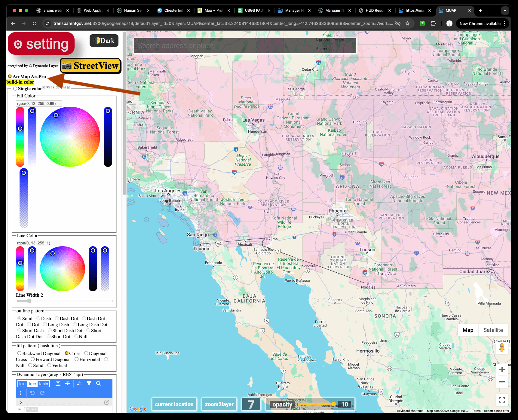Screen dimensions: 518x420
Task: Open the Dynamic Layers three-dot options menu
Action: point(21,393)
